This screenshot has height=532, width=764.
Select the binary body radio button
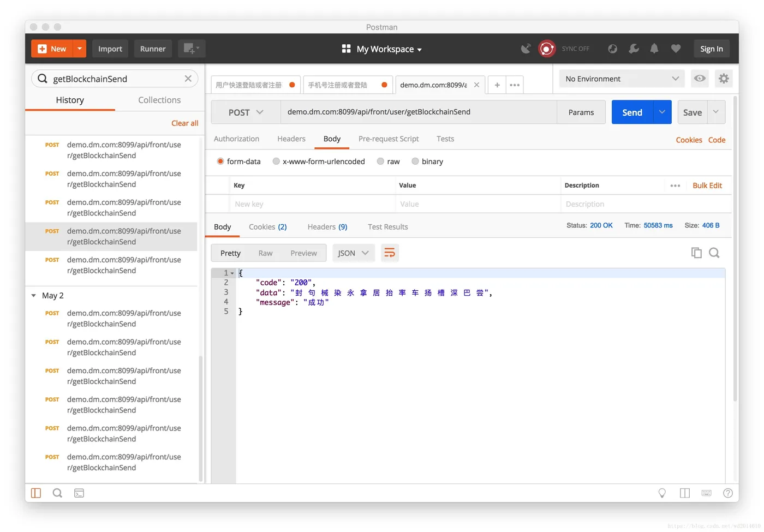point(415,162)
